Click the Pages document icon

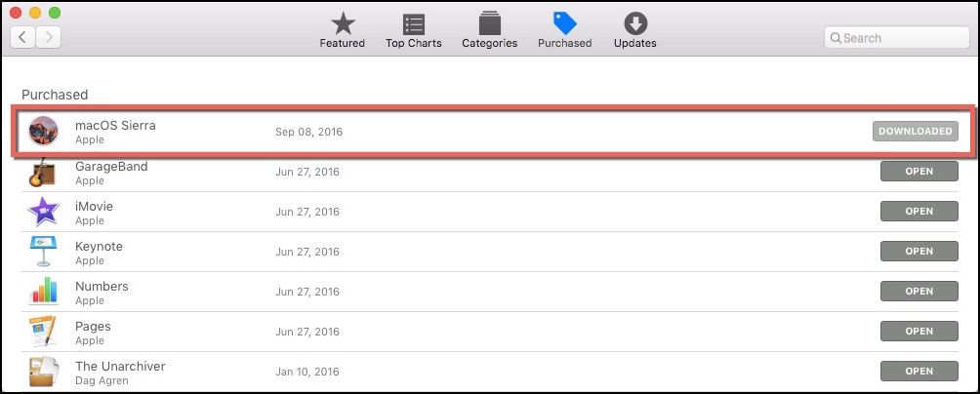pyautogui.click(x=43, y=331)
